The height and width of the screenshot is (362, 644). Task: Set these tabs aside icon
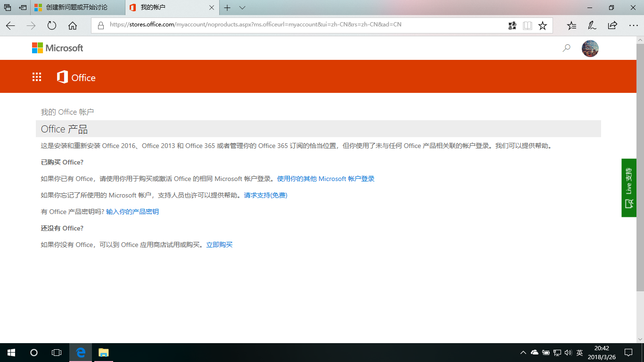point(23,8)
